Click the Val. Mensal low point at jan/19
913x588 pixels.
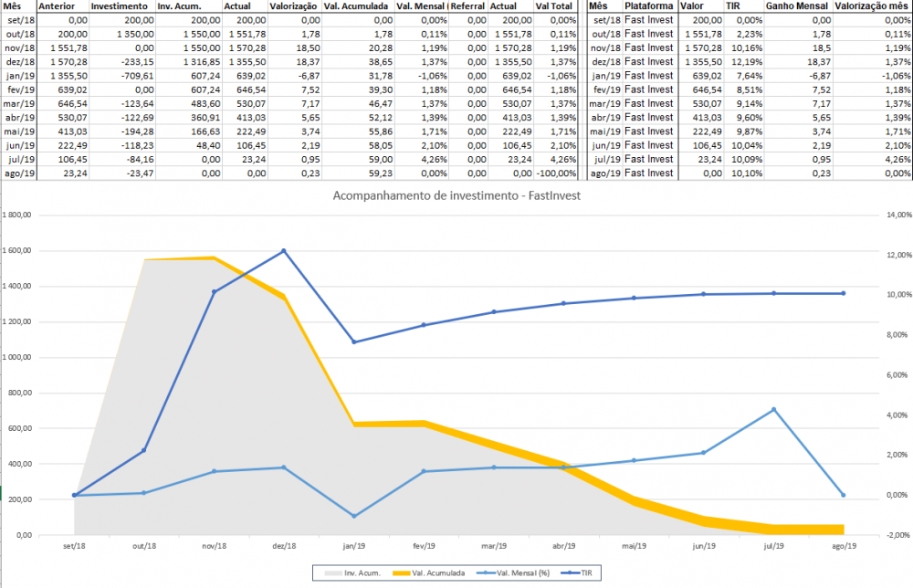tap(354, 516)
